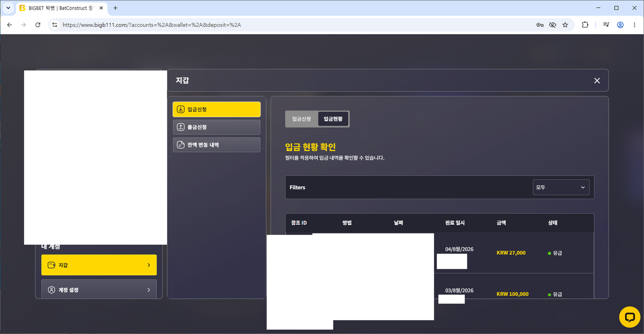This screenshot has height=334, width=644.
Task: Select the 입금신청 menu in the wallet sidebar
Action: (217, 109)
